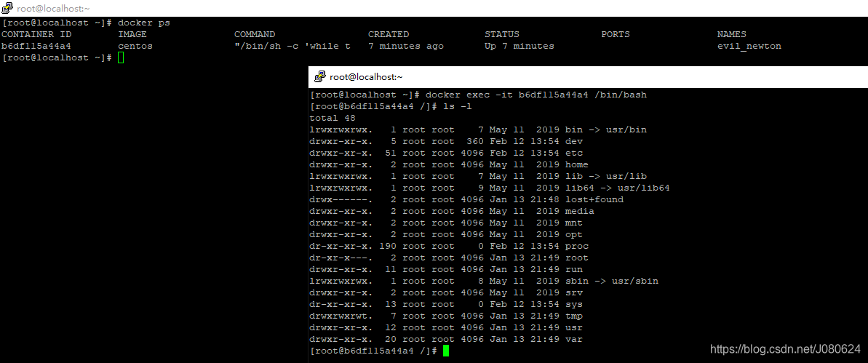
Task: Click the PuTTY icon of the front terminal window
Action: pos(319,77)
